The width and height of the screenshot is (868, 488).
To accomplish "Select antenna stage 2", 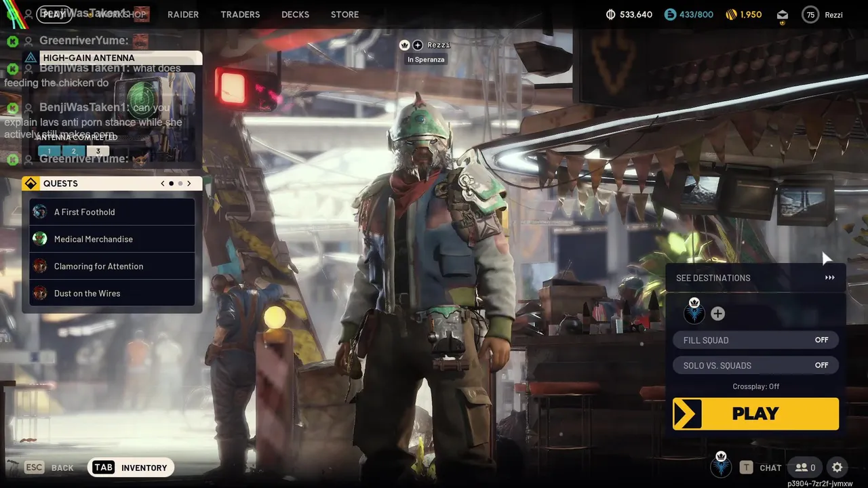I will (73, 151).
